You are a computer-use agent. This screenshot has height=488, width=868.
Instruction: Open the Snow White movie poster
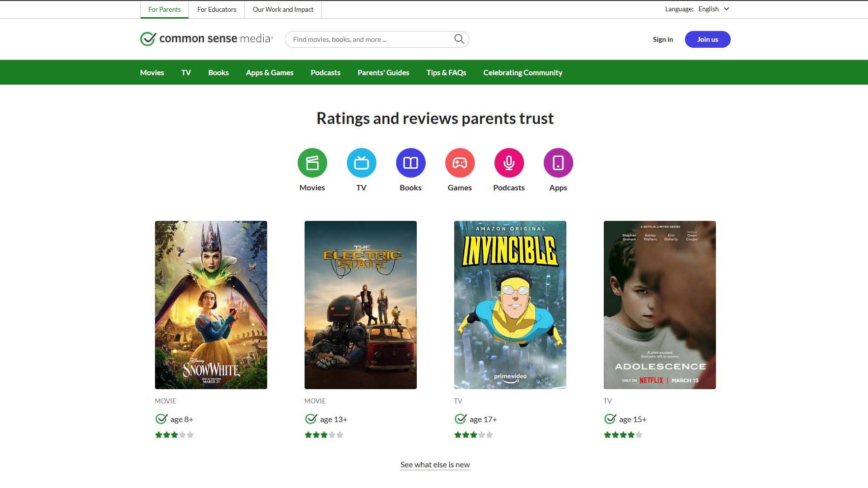(211, 305)
